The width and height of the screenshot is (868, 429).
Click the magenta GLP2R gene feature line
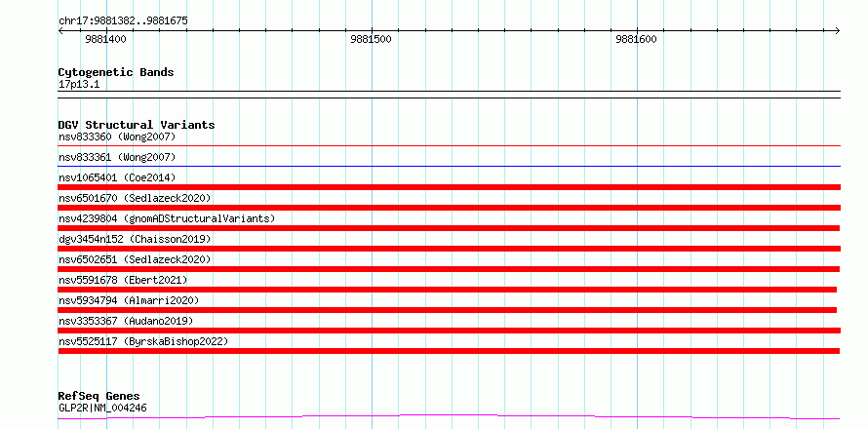point(449,415)
